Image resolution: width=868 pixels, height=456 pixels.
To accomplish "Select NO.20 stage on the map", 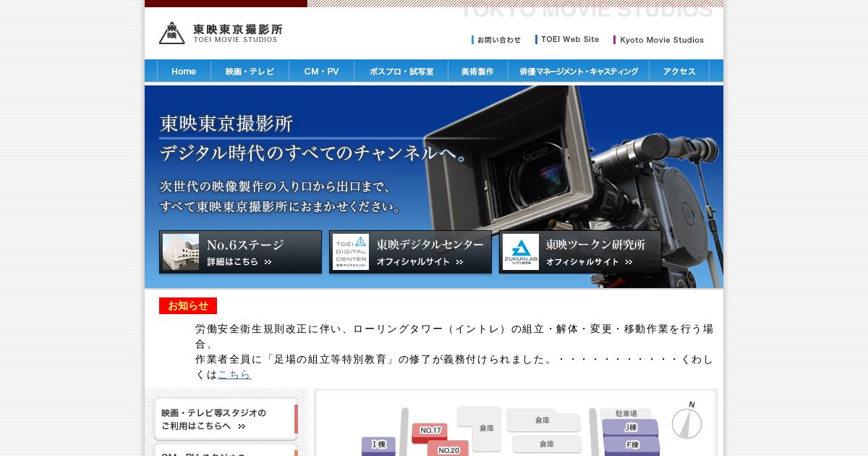I will coord(448,449).
